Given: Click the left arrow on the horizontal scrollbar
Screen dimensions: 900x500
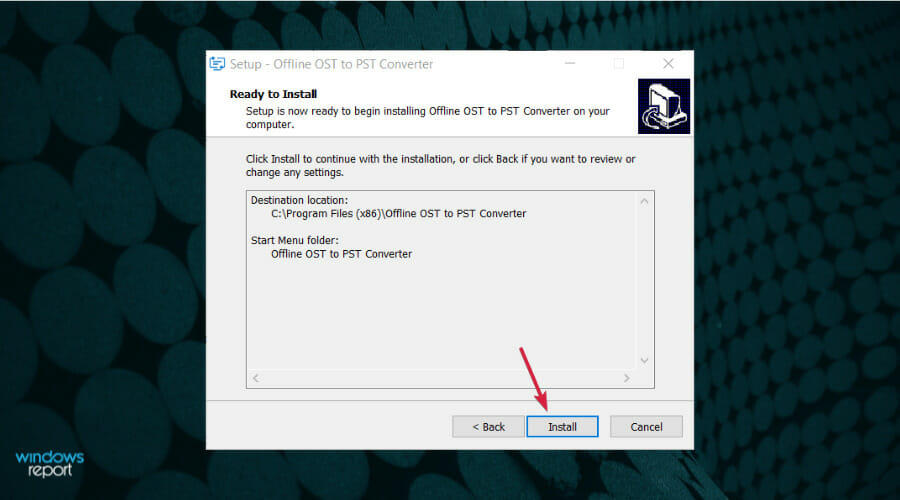Looking at the screenshot, I should click(x=256, y=378).
